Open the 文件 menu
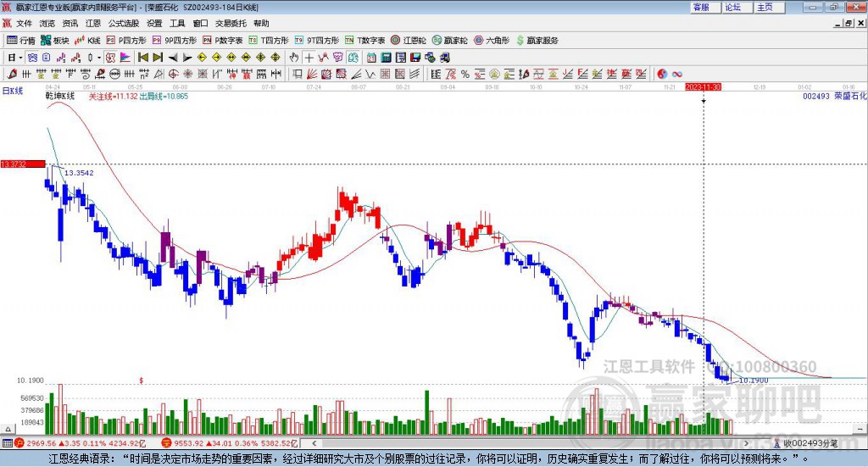This screenshot has height=467, width=868. tap(24, 23)
